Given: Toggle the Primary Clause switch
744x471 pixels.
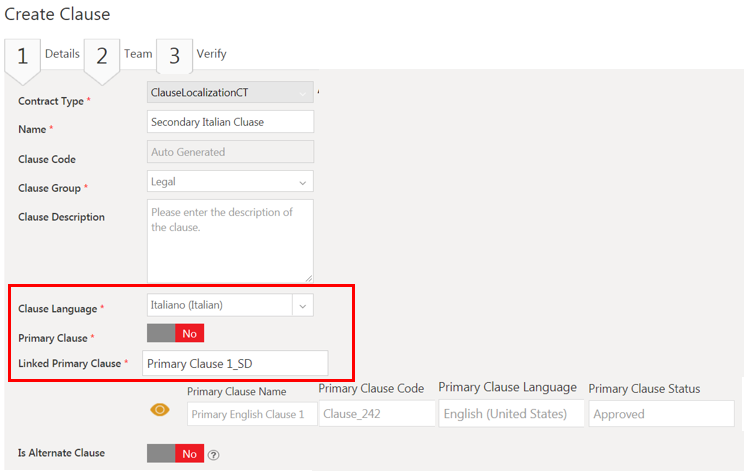Looking at the screenshot, I should tap(175, 333).
